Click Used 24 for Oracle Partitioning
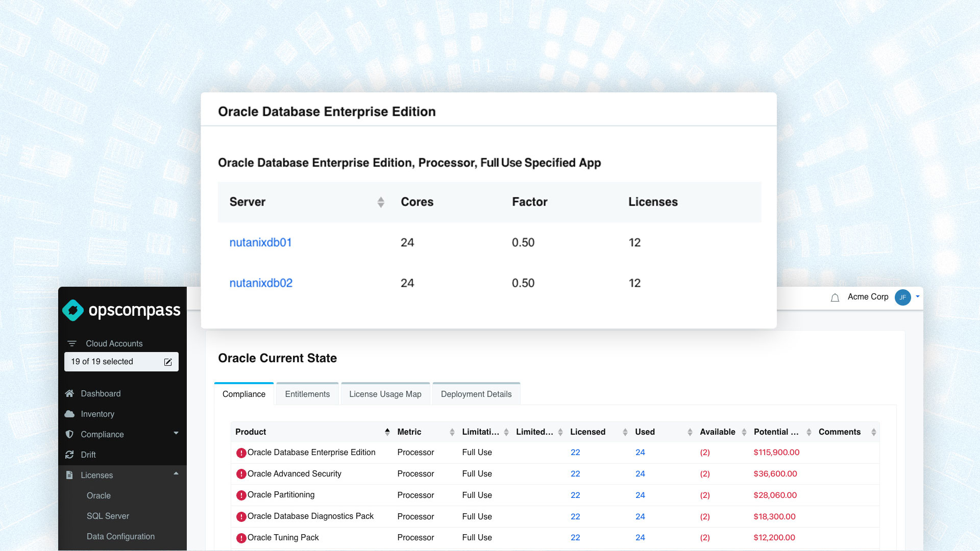 [x=640, y=495]
